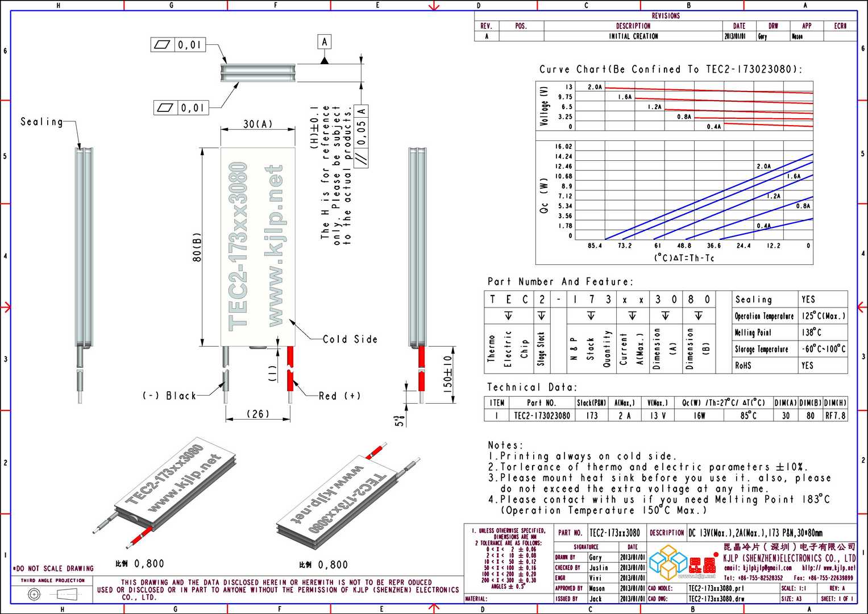Click the DRAWN BY signature label
868x614 pixels.
point(565,558)
